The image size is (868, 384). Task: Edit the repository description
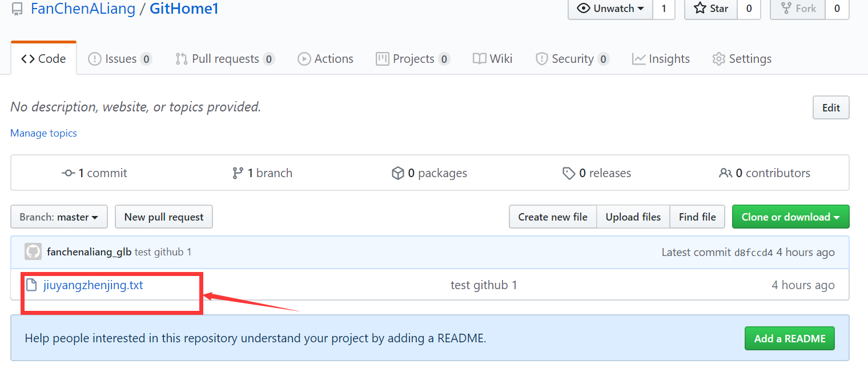tap(831, 108)
